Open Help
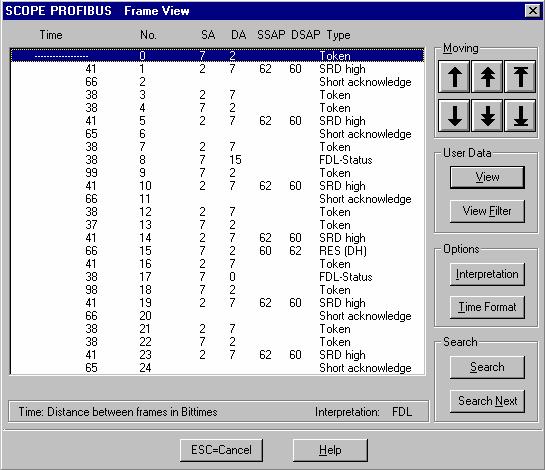This screenshot has width=545, height=470. coord(330,450)
